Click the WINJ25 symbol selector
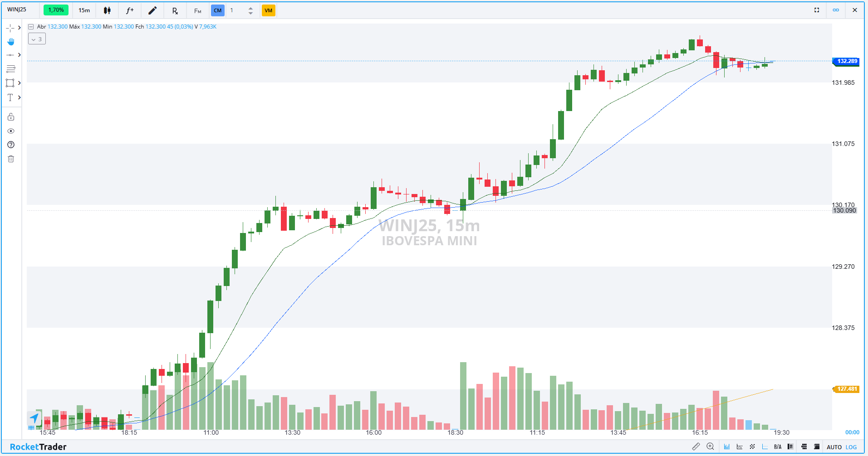 pos(17,10)
